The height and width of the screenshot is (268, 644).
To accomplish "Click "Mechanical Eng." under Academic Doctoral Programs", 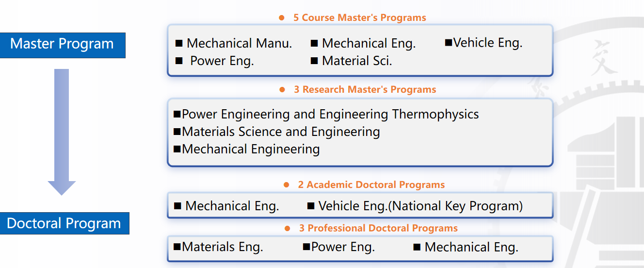I will click(232, 206).
